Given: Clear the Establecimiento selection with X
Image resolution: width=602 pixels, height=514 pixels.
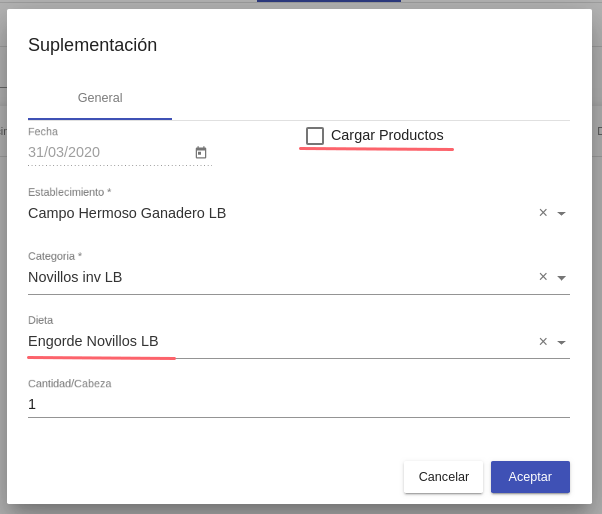Looking at the screenshot, I should pos(543,213).
